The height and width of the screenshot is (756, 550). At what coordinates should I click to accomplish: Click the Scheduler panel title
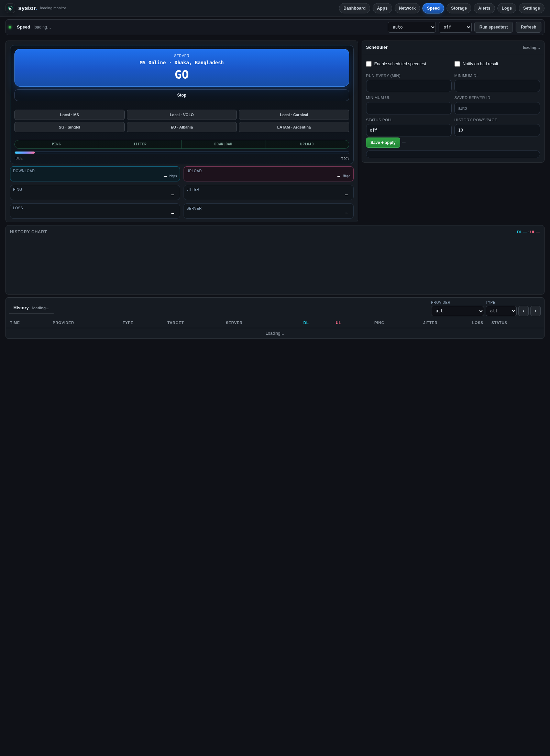[x=377, y=47]
